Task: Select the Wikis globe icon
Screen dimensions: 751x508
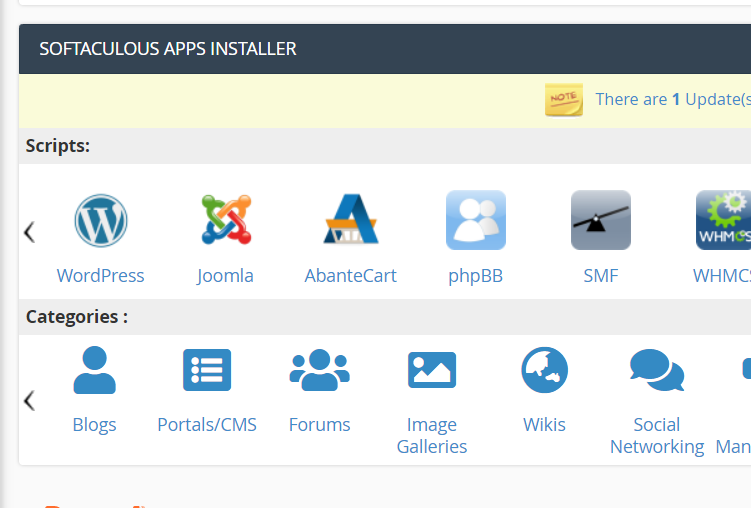Action: tap(544, 370)
